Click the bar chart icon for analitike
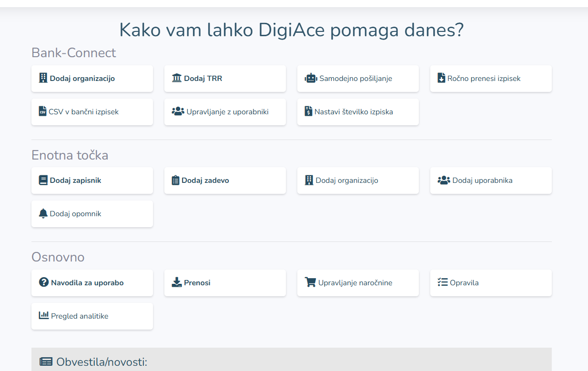Screen dimensions: 588x371 (44, 315)
